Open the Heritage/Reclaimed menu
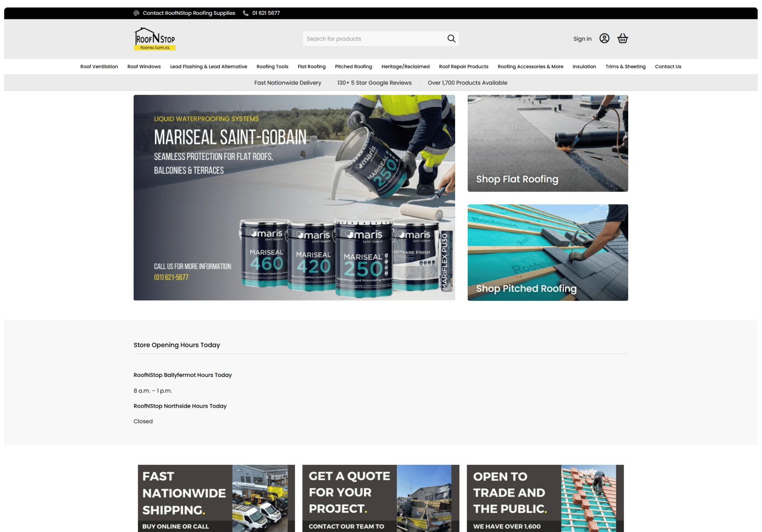The width and height of the screenshot is (762, 532). pyautogui.click(x=405, y=66)
